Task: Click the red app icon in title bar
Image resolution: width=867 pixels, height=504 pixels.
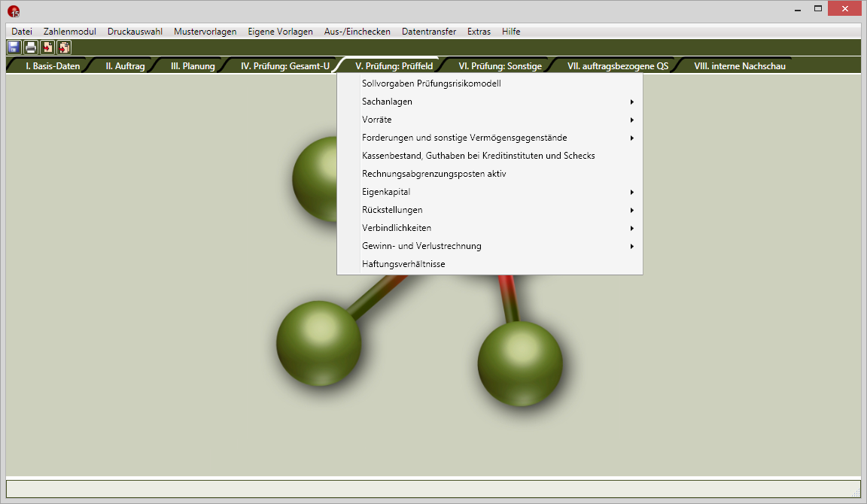Action: (x=14, y=11)
